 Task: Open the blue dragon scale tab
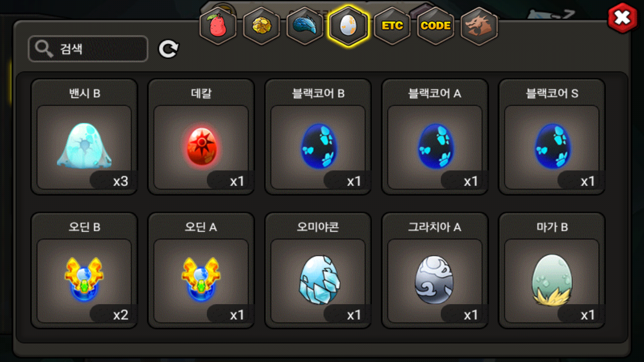305,26
